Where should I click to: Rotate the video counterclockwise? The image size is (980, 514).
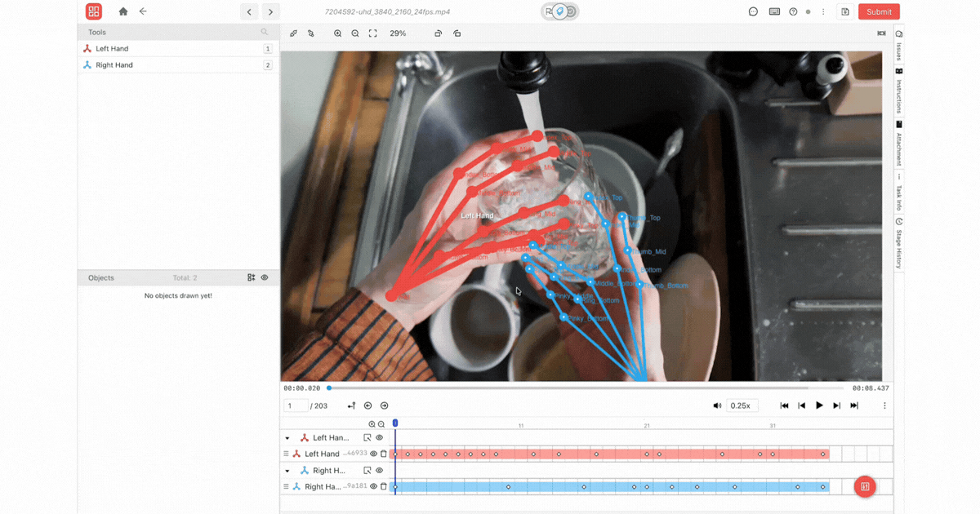[438, 33]
